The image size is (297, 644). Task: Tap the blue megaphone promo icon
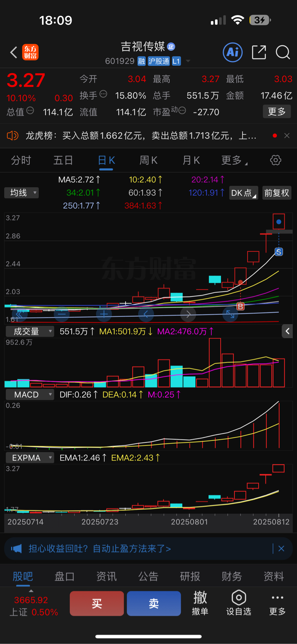[16, 548]
